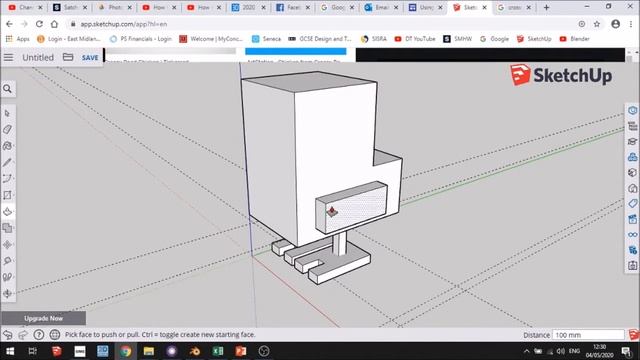This screenshot has height=360, width=640.
Task: Open the Chrome three-dot menu
Action: click(631, 24)
